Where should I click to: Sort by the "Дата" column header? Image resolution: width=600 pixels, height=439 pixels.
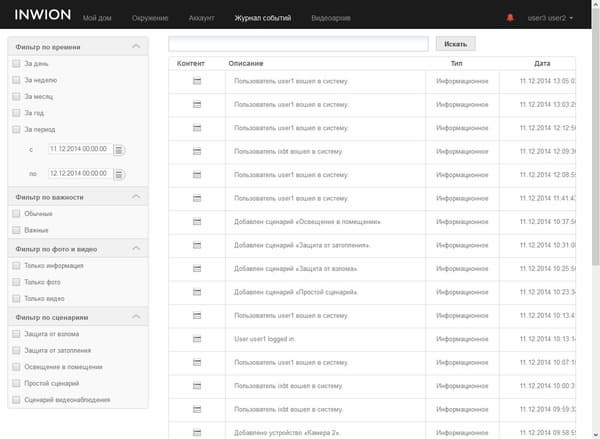point(542,64)
